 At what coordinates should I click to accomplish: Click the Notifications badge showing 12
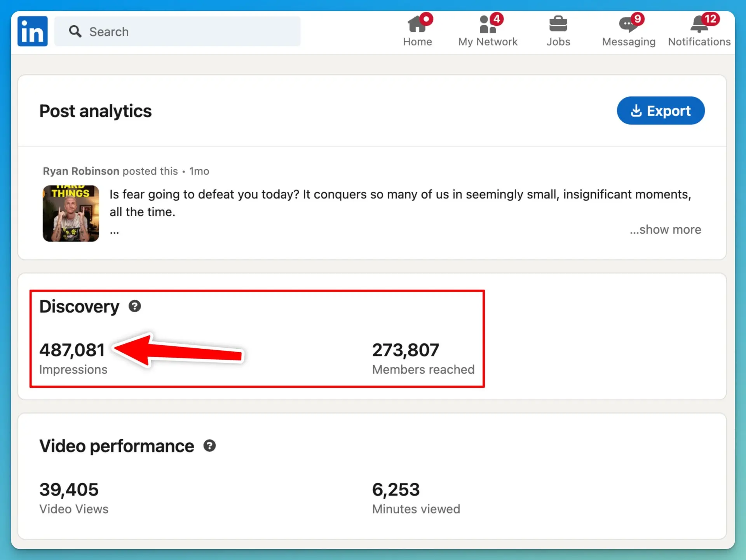[x=711, y=19]
